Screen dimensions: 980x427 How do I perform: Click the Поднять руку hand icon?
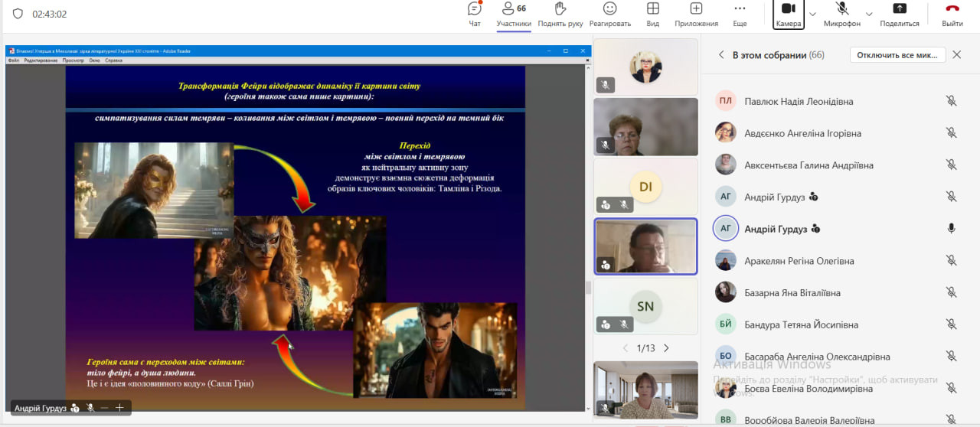(x=560, y=9)
